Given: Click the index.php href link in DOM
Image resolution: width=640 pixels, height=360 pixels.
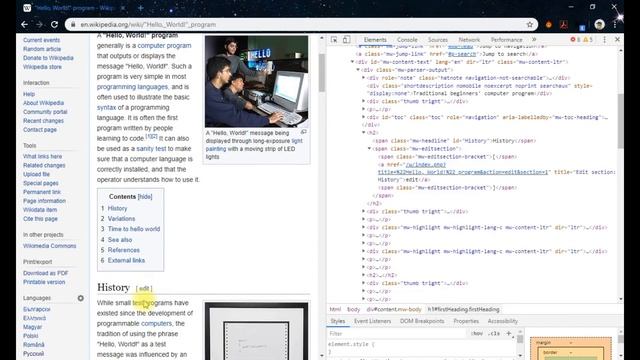Looking at the screenshot, I should [x=464, y=169].
